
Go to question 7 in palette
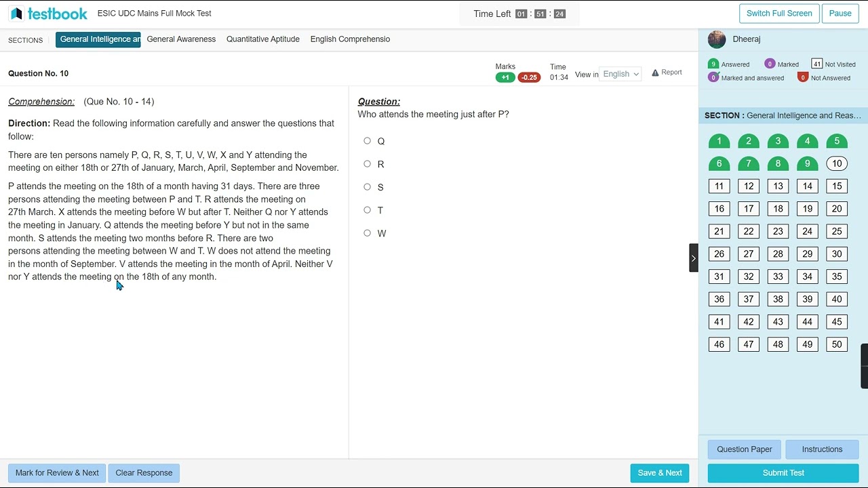click(749, 163)
